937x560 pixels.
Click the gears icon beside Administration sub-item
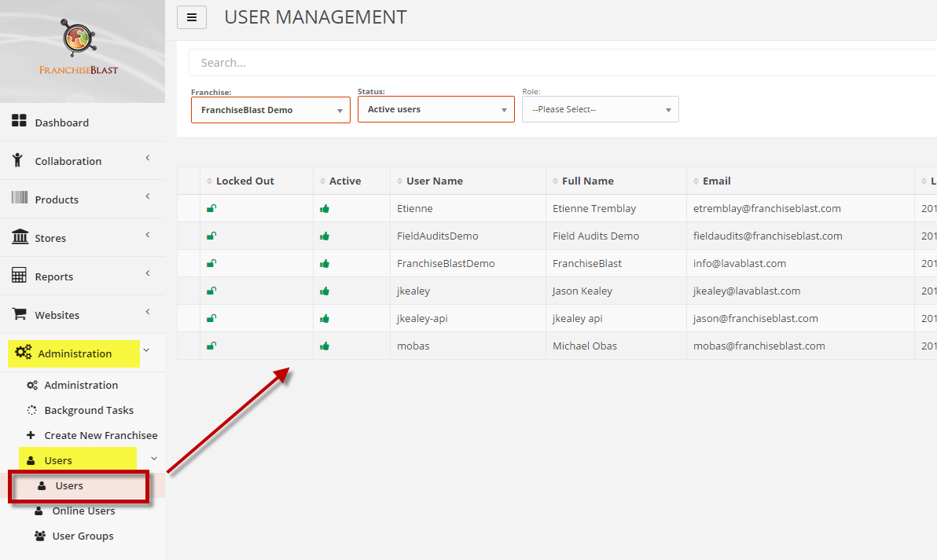[x=32, y=385]
